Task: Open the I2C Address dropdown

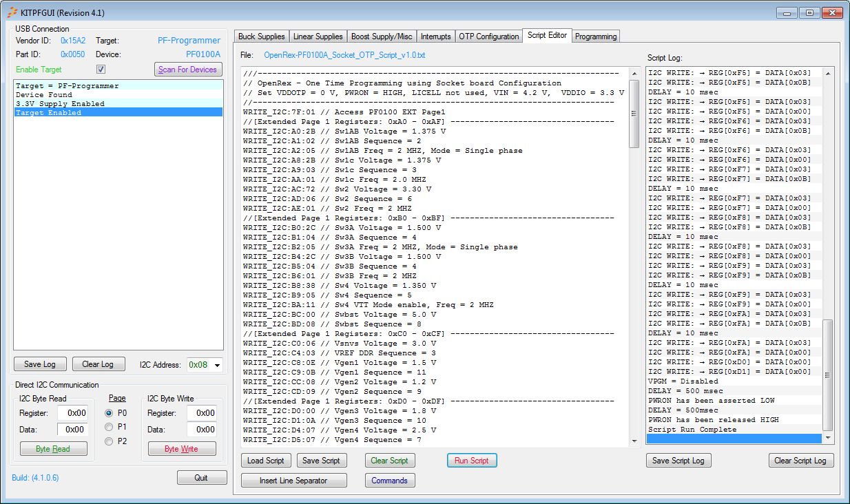Action: pyautogui.click(x=218, y=365)
